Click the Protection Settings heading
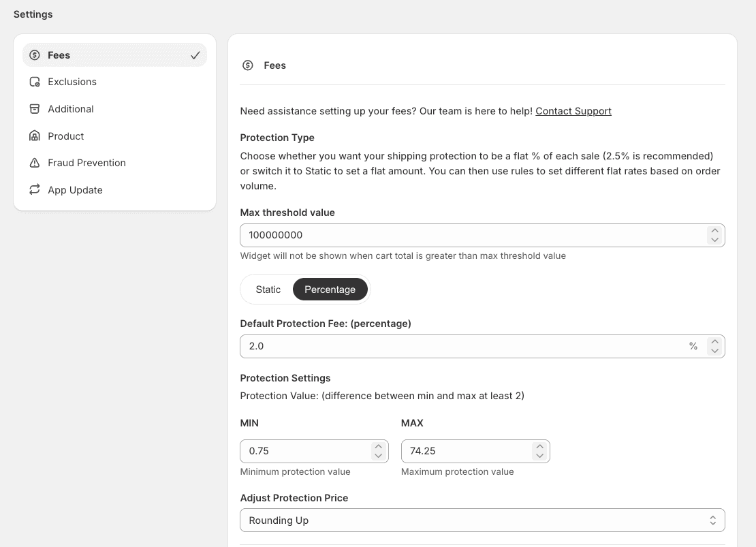Screen dimensions: 756x547 (x=285, y=378)
